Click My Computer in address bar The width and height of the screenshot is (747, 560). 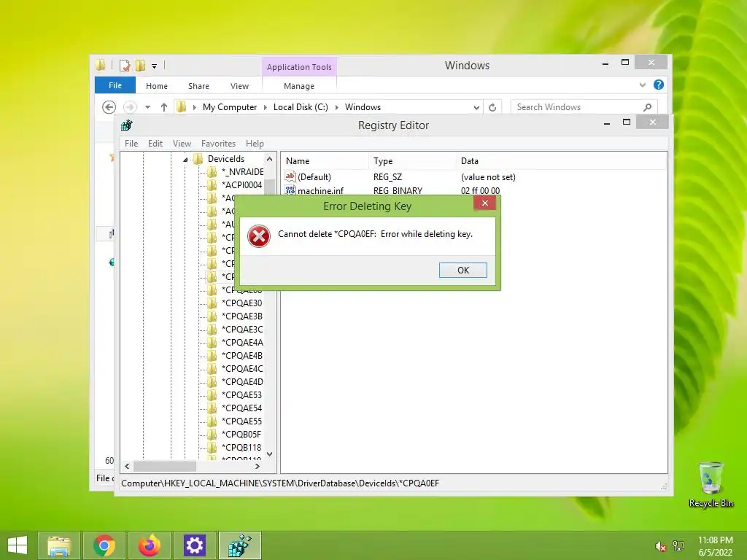(230, 107)
